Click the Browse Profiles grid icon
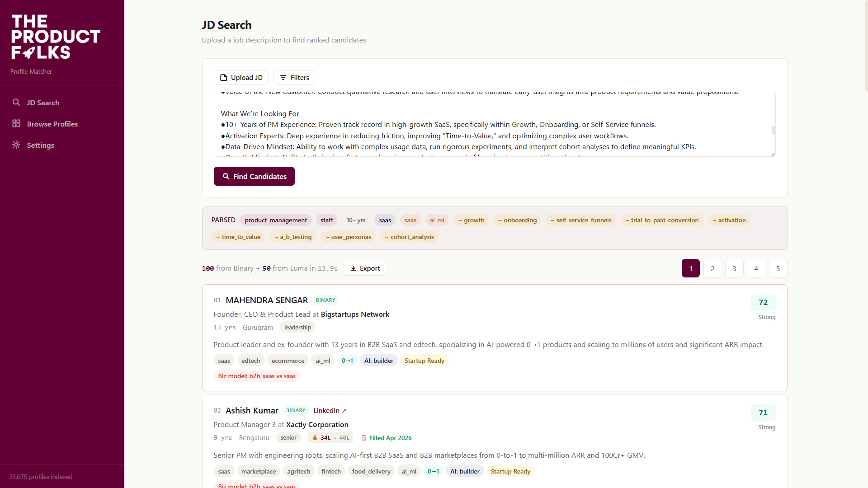The height and width of the screenshot is (488, 868). click(16, 123)
